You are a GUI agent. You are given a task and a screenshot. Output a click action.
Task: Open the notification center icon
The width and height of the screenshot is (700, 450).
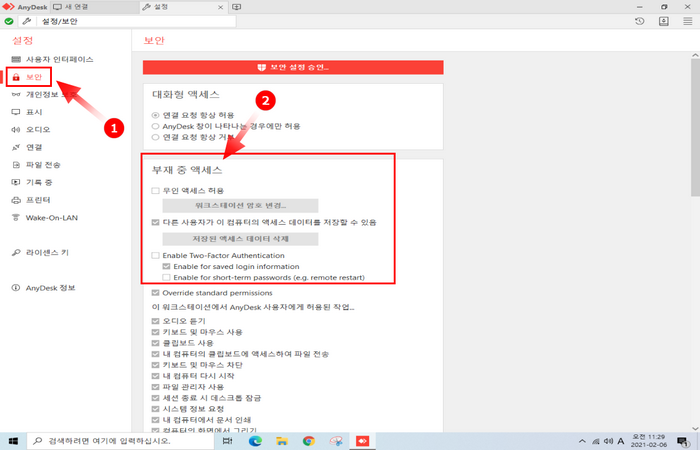coord(683,442)
